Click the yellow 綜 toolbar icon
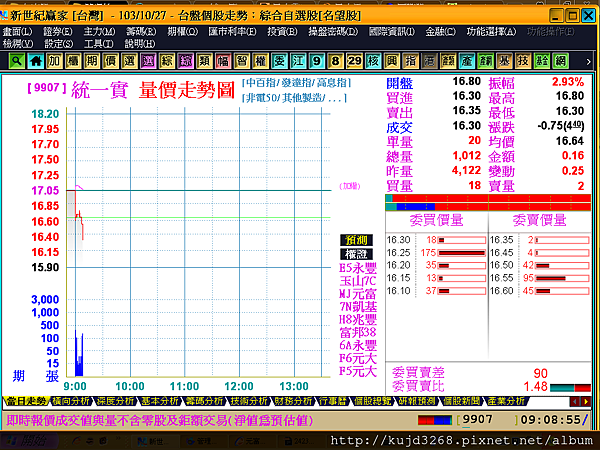The image size is (600, 450). click(x=167, y=61)
